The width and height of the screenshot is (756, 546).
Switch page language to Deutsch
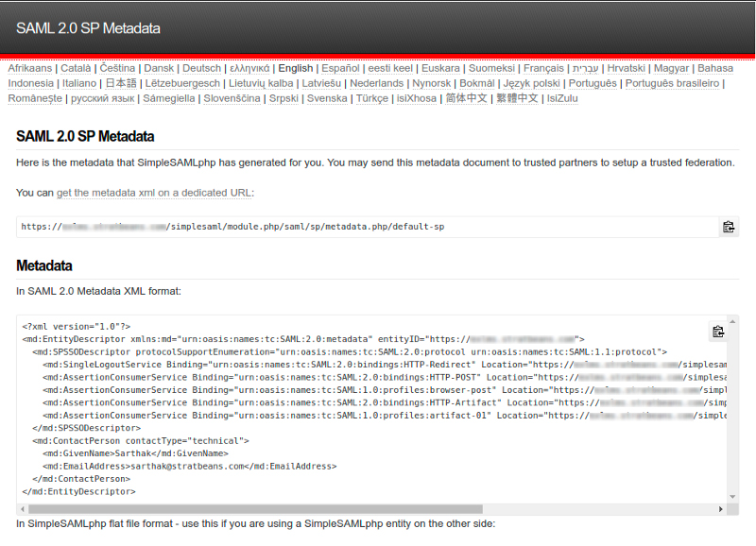201,68
